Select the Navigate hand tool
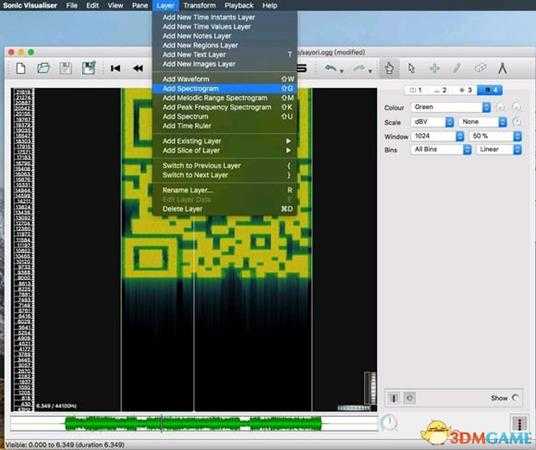Image resolution: width=536 pixels, height=450 pixels. click(389, 68)
